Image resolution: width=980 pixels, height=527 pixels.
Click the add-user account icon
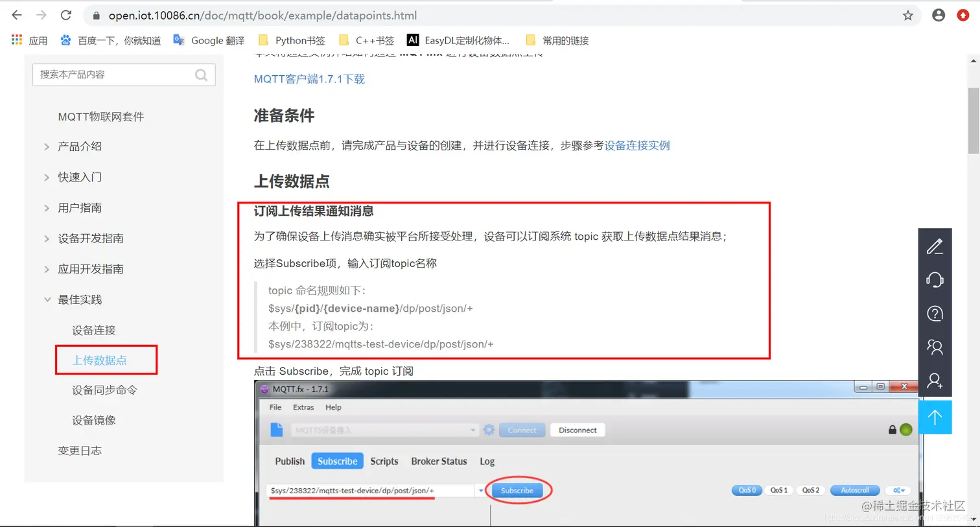935,381
